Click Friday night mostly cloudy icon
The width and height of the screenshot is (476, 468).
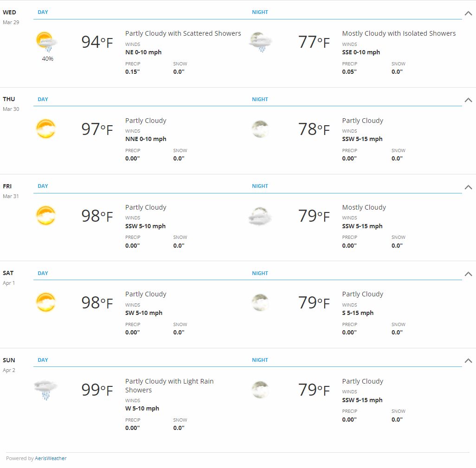[x=260, y=216]
